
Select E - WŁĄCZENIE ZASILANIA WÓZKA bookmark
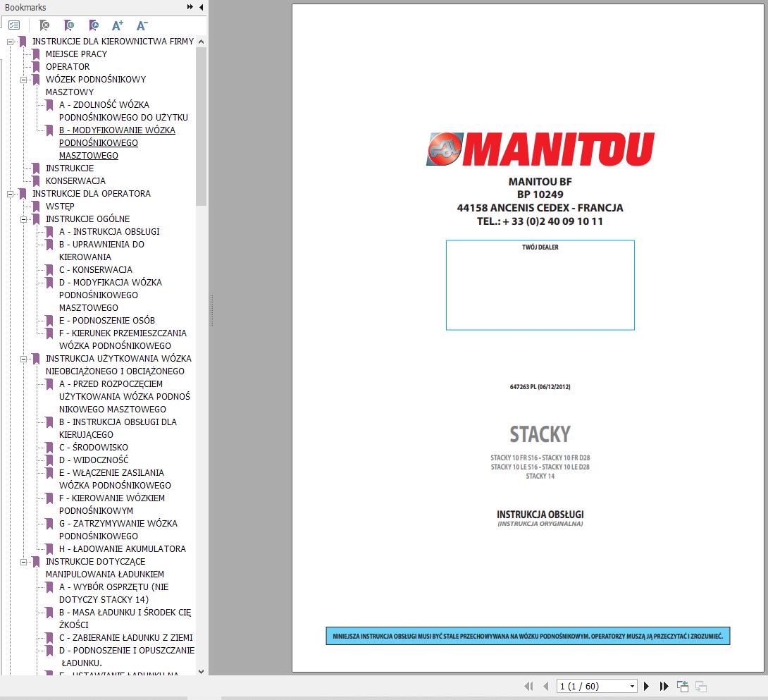pos(115,479)
